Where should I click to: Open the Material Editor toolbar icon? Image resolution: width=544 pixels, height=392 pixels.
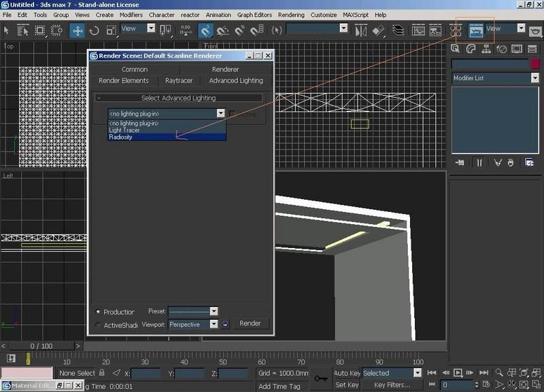(x=456, y=30)
